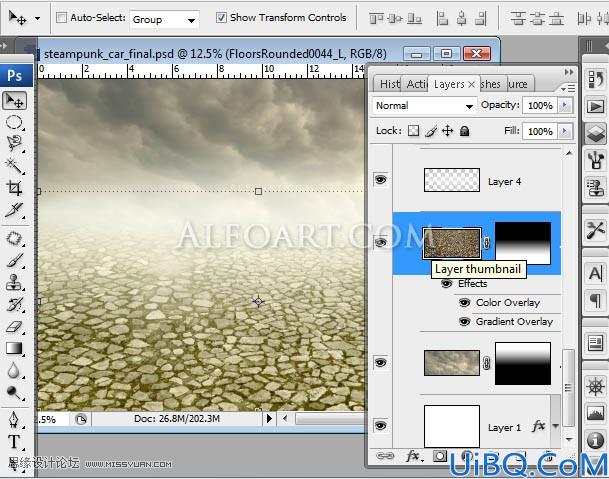Image resolution: width=609 pixels, height=479 pixels.
Task: Choose the Pen tool
Action: [x=14, y=420]
